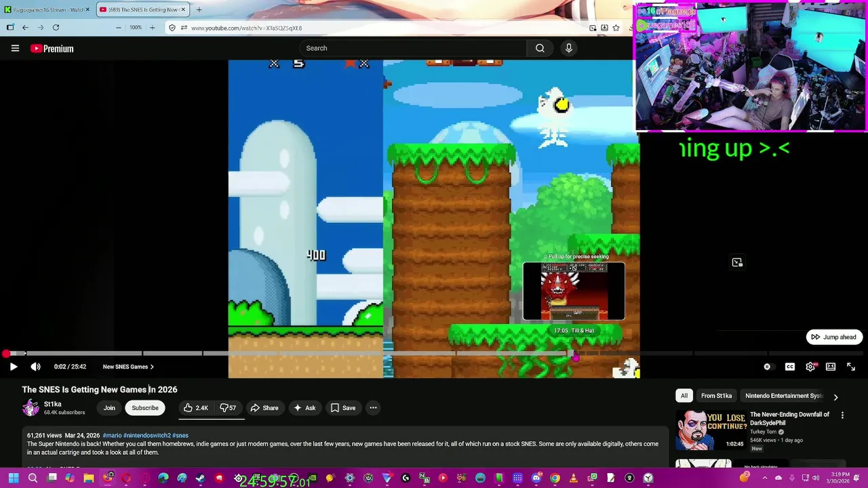
Task: Open The Never-Ending Downfall of DarkSydePhil title
Action: pos(789,418)
